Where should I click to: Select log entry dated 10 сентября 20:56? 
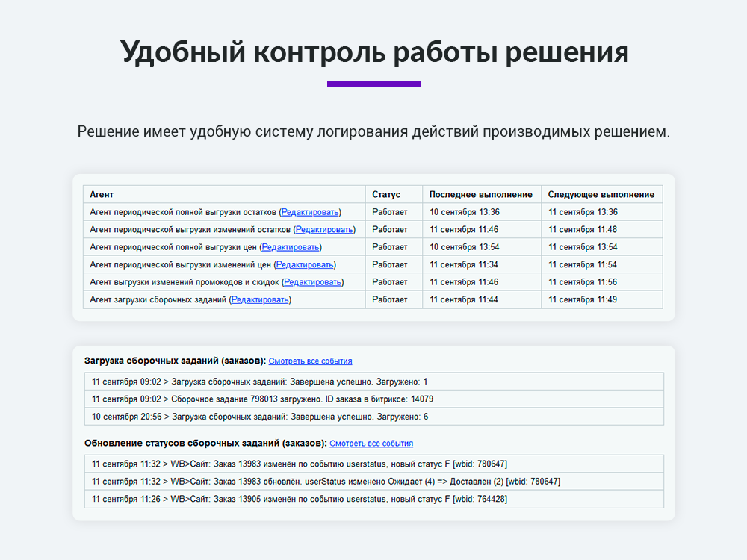[373, 417]
